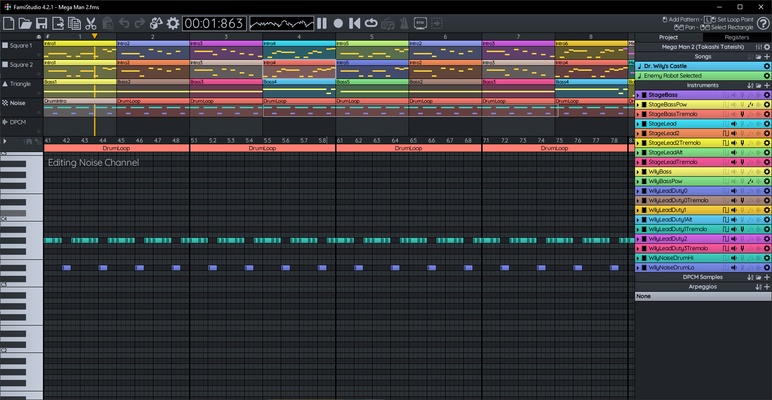Viewport: 772px width, 400px height.
Task: Select the Enemy Robot Selected song
Action: click(x=703, y=76)
